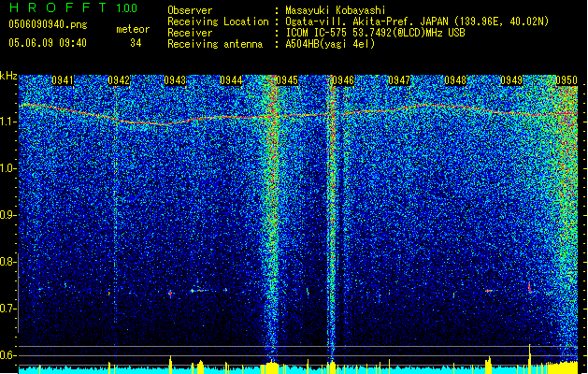Click the 0945 time marker
The image size is (588, 374).
287,80
